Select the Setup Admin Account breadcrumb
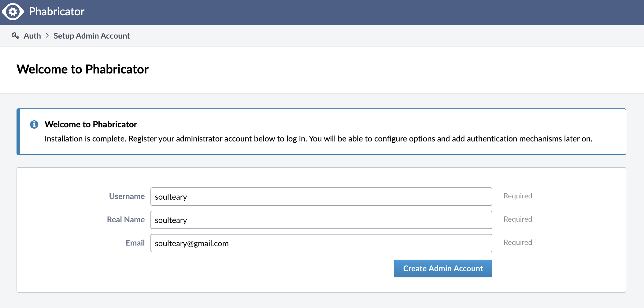This screenshot has height=308, width=644. click(x=92, y=36)
